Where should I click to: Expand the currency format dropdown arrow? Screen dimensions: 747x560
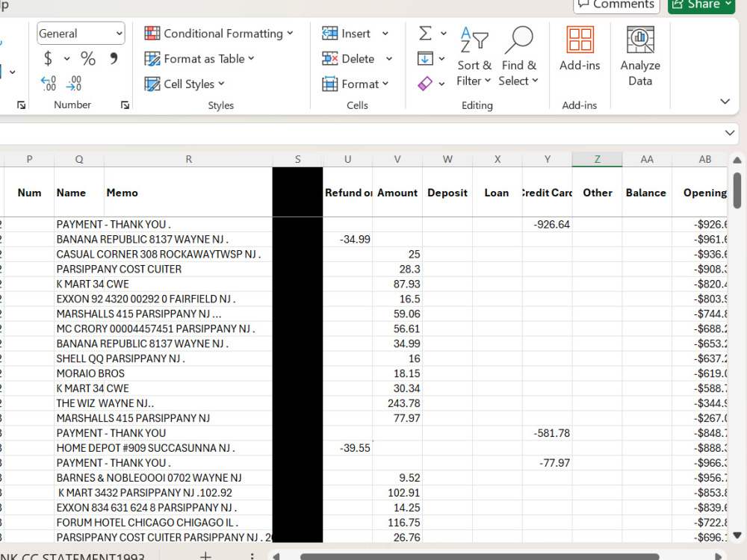pos(66,58)
